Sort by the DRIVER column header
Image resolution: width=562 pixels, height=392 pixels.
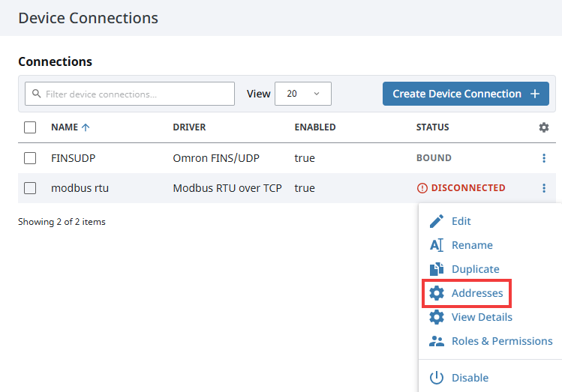pos(189,127)
